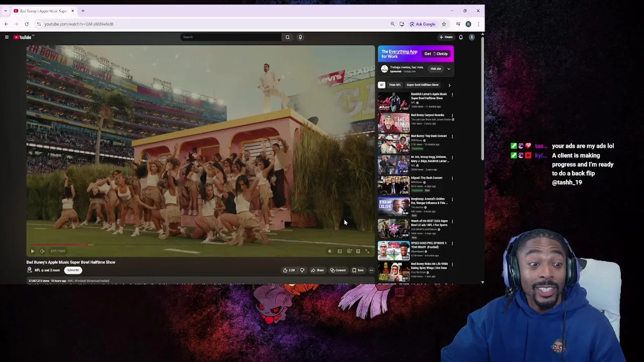Click the Get ClickUp ad banner button
The width and height of the screenshot is (644, 362).
[436, 54]
